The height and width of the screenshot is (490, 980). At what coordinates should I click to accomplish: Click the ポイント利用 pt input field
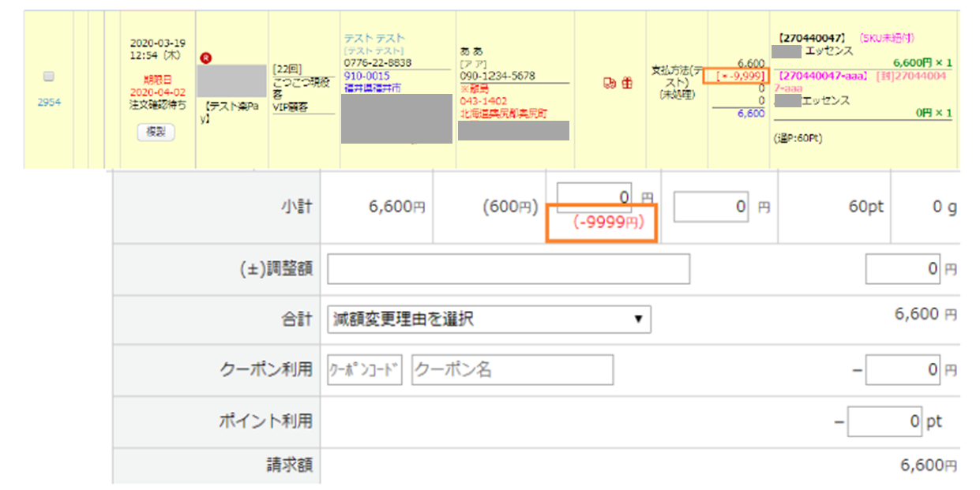coord(884,421)
